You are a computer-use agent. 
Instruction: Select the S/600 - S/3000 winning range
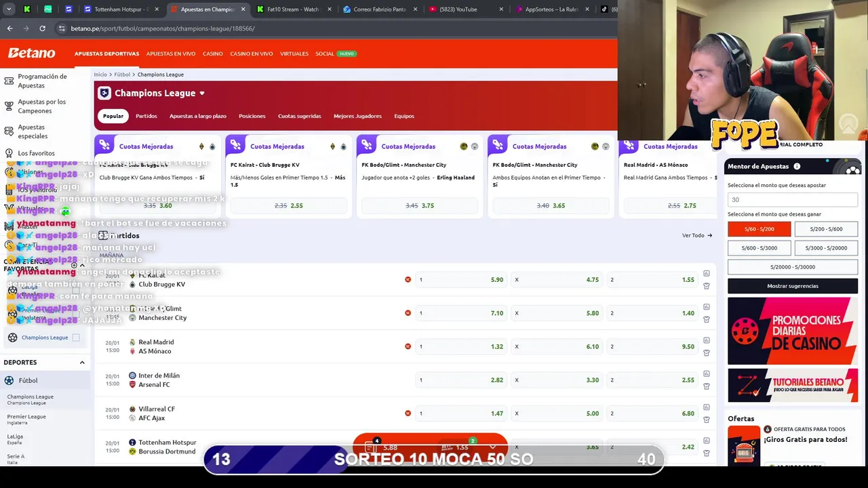click(759, 248)
